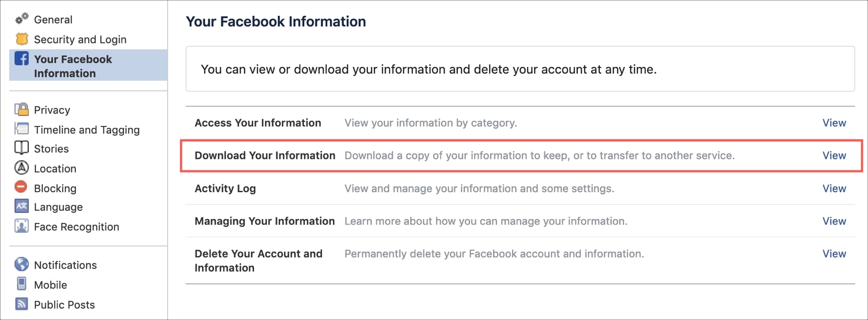
Task: Click the Public Posts feed icon
Action: 21,304
